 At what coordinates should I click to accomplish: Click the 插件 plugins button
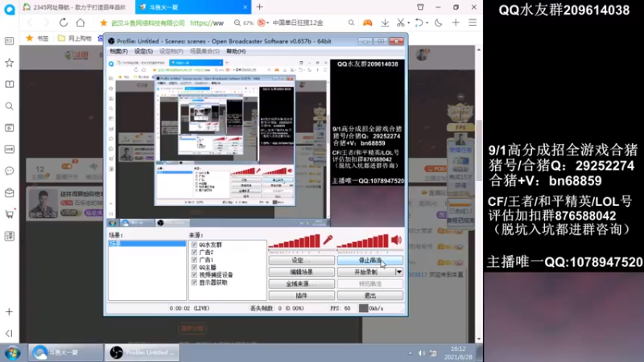301,295
